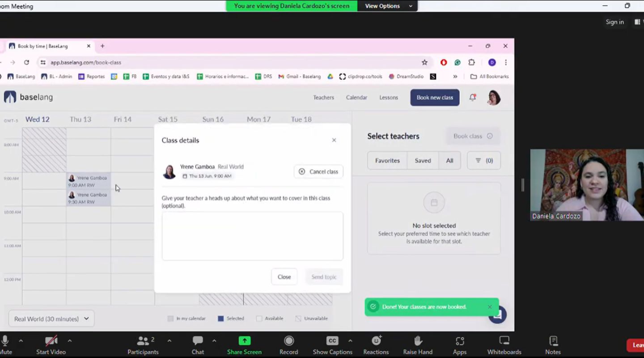Go to Calendar in BaseLang navigation

(x=356, y=98)
